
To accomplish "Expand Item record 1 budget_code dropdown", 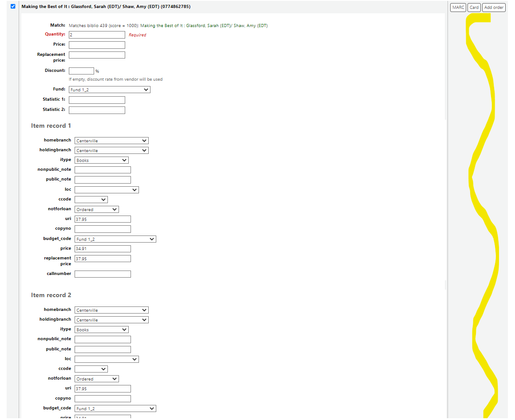I will (115, 239).
